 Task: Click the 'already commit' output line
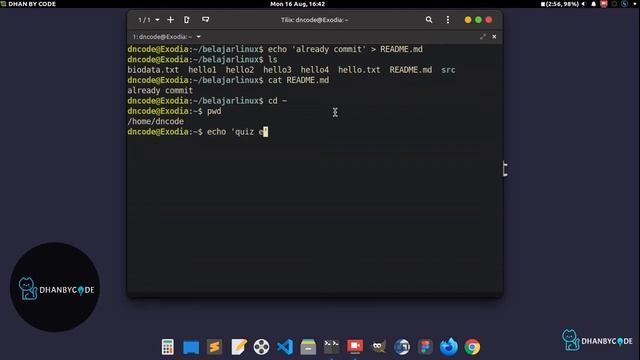[160, 90]
